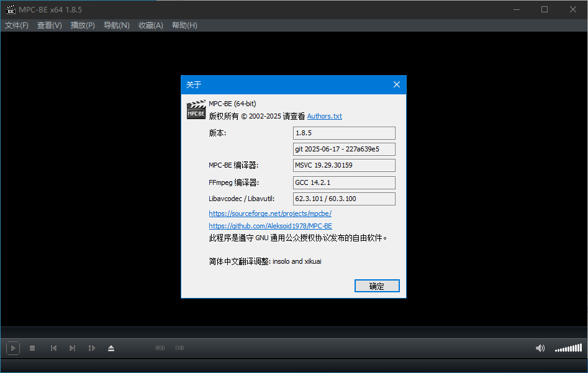The image size is (588, 373).
Task: Open the sourceforge.net mpcbe project link
Action: pyautogui.click(x=270, y=213)
